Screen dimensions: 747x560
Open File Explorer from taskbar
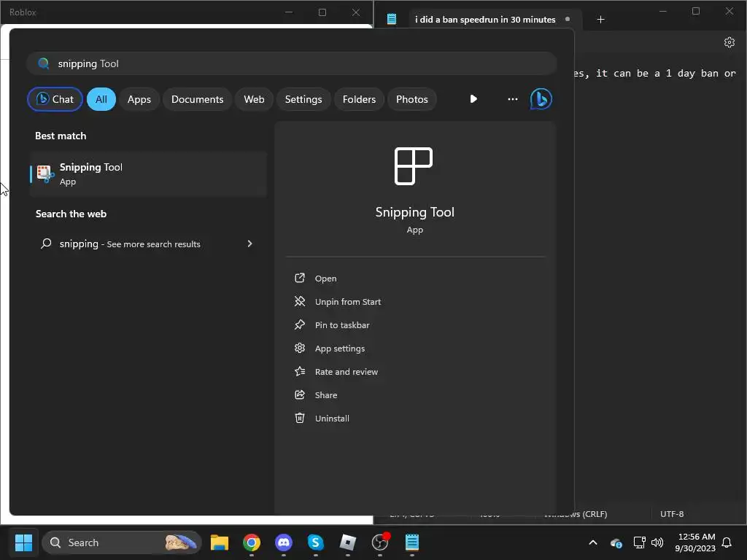click(220, 542)
